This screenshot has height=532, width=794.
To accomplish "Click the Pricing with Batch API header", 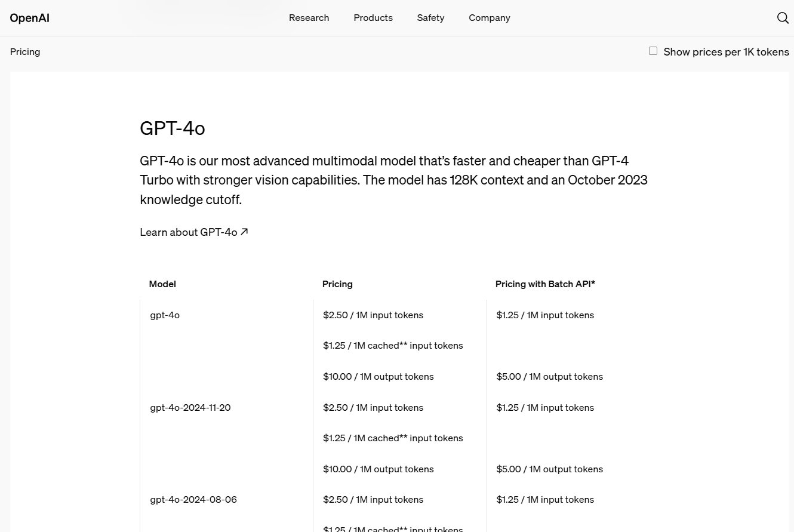I will click(545, 284).
